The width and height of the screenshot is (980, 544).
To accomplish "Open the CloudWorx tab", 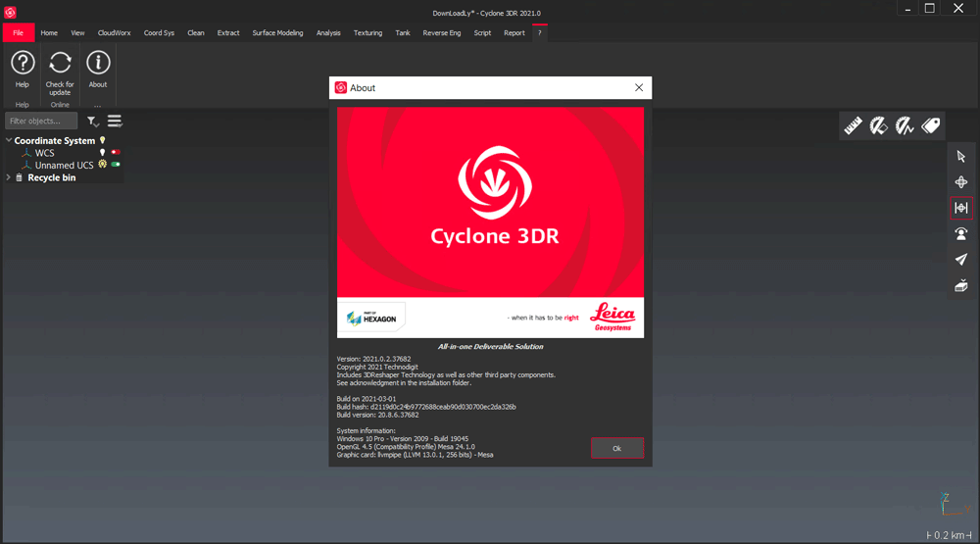I will pyautogui.click(x=114, y=33).
